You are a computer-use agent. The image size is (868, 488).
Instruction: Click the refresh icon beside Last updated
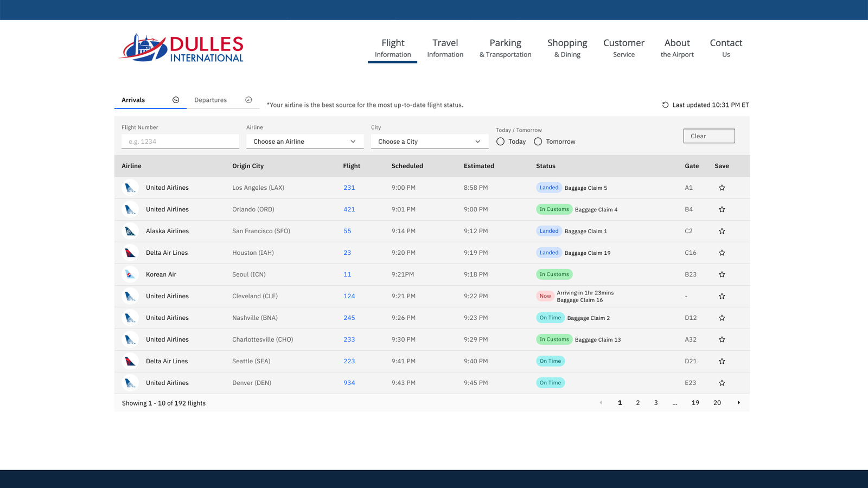665,105
